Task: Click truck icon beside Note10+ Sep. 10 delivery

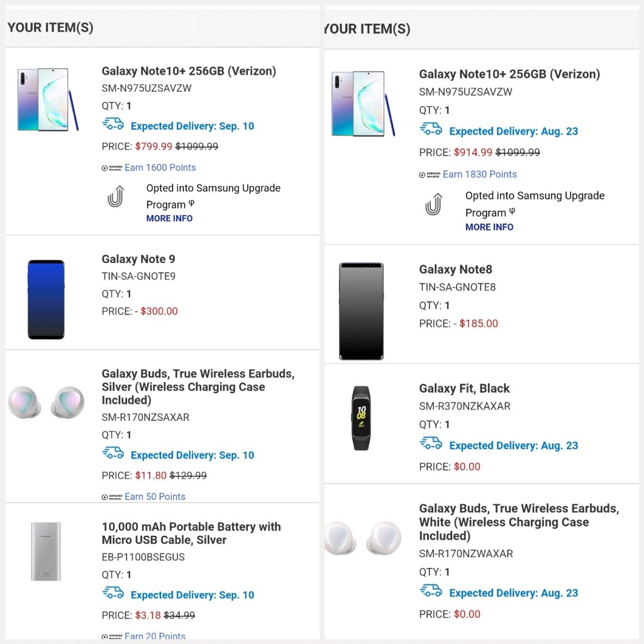Action: click(113, 125)
